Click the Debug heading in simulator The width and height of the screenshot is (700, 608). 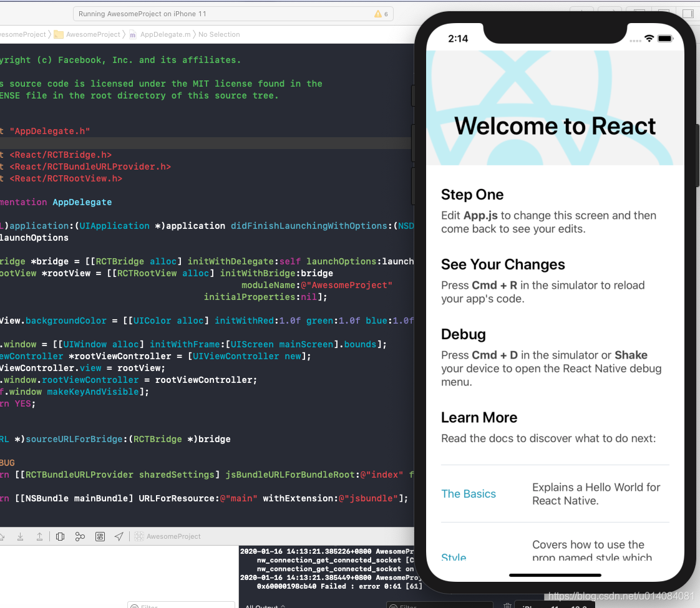click(464, 334)
